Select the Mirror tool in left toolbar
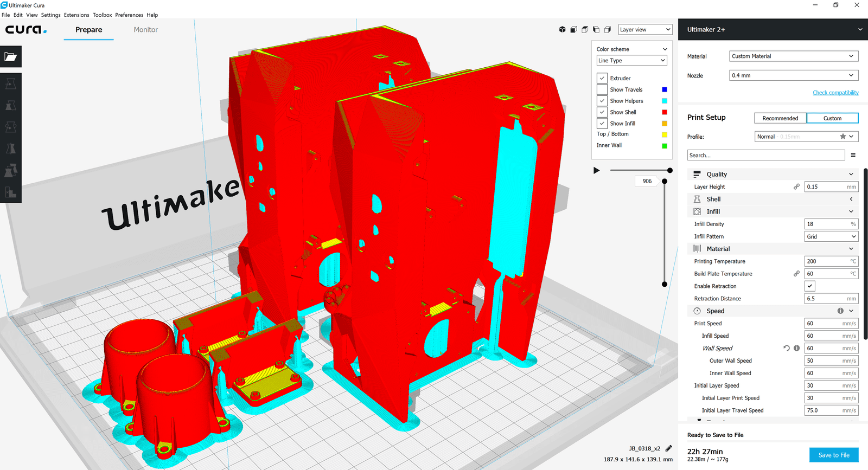 pyautogui.click(x=11, y=149)
